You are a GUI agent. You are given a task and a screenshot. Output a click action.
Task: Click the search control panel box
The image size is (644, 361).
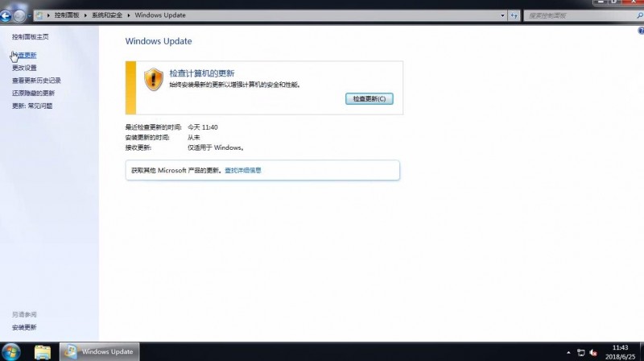click(x=580, y=15)
